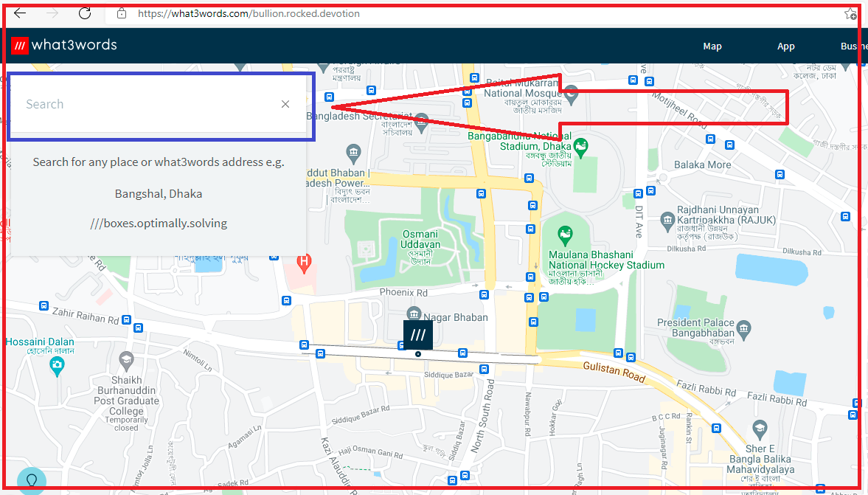
Task: Clear search with the X icon
Action: pos(285,104)
